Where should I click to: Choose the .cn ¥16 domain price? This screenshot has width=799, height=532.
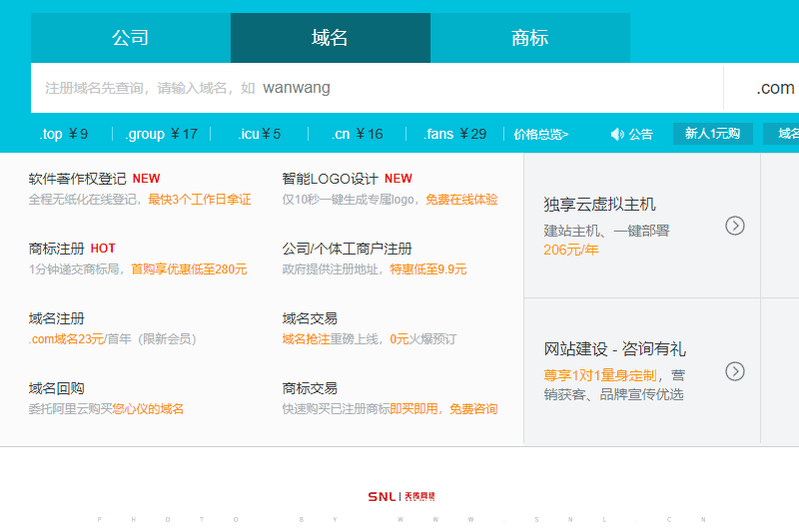[358, 134]
